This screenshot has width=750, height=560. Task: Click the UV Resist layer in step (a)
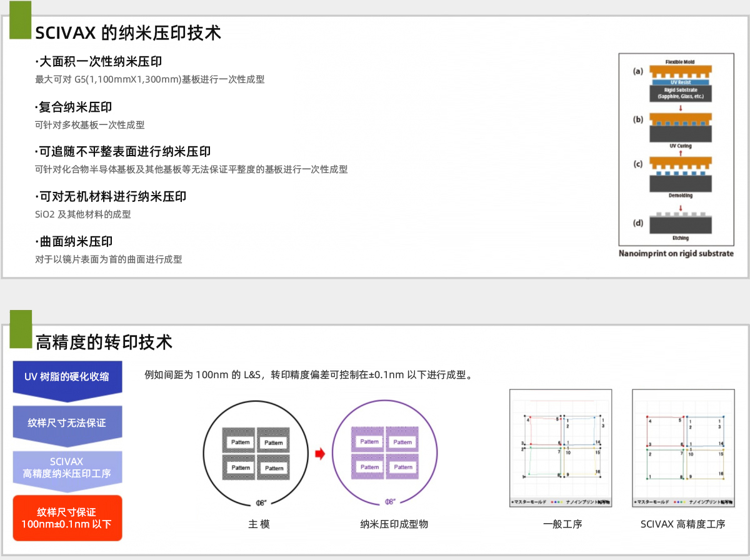coord(680,82)
